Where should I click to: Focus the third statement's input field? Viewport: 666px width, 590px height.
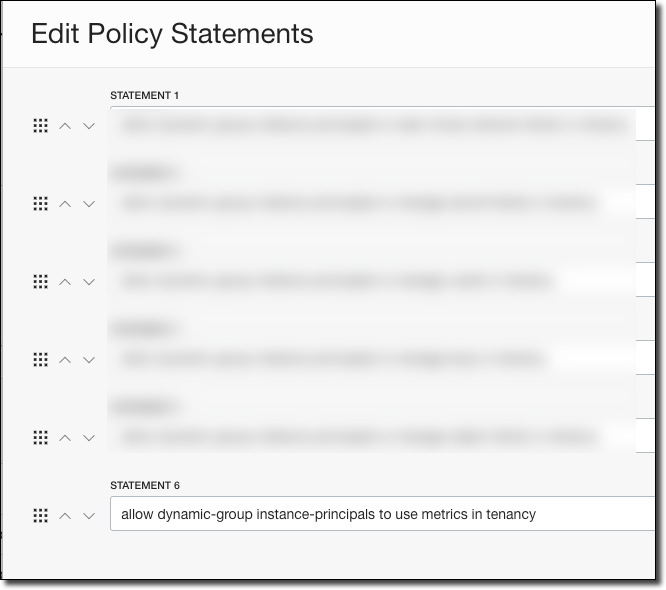pos(380,281)
